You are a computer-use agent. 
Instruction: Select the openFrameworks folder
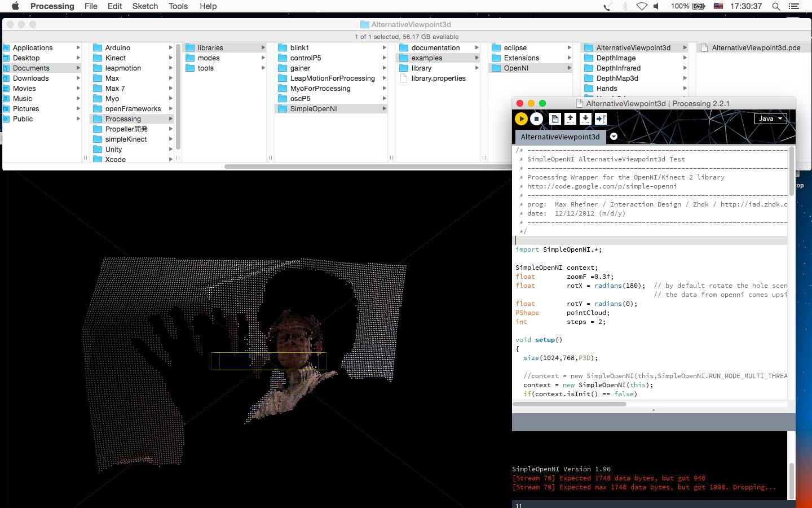coord(132,109)
